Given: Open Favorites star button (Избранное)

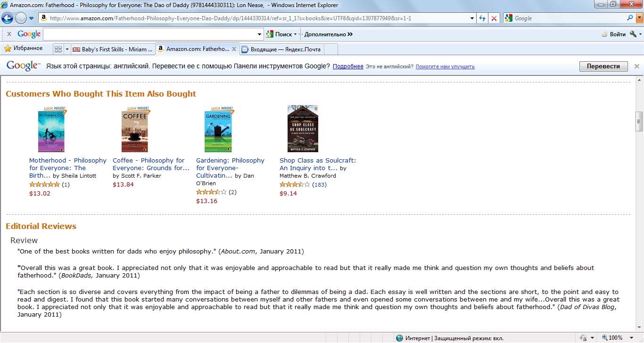Looking at the screenshot, I should coord(23,49).
